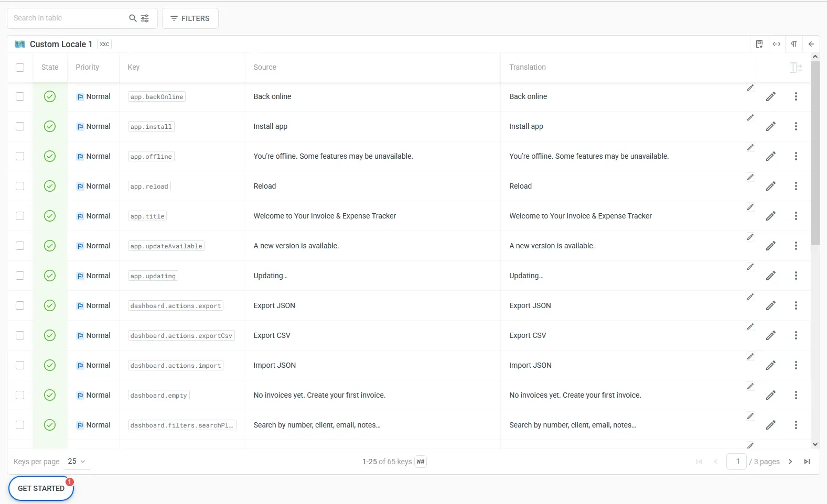Open Normal priority selector for app.offline

point(93,156)
